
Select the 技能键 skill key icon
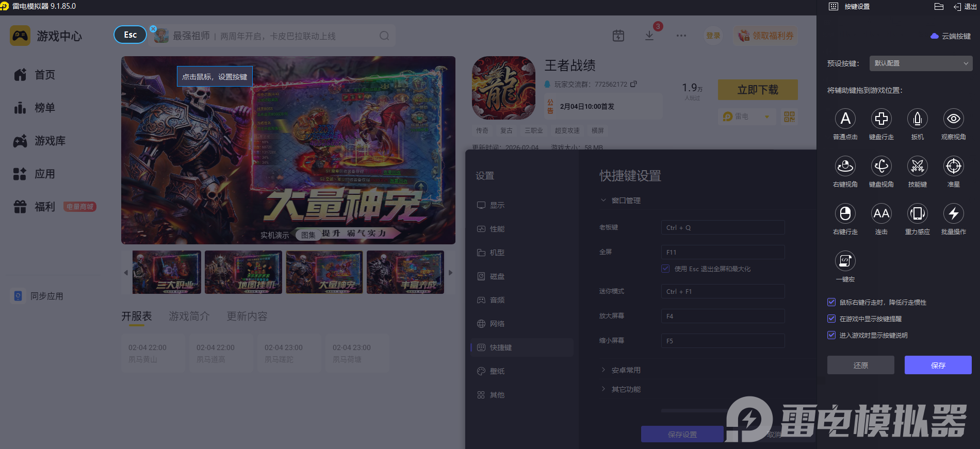(917, 166)
